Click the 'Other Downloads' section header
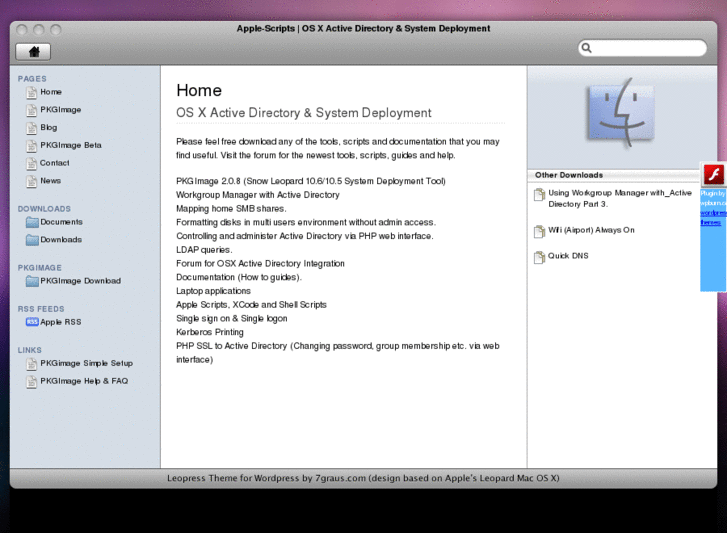Viewport: 727px width, 545px height. (x=569, y=175)
